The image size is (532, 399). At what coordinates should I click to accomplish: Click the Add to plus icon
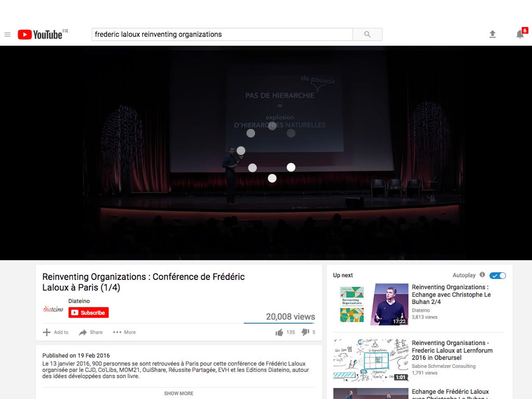coord(47,332)
